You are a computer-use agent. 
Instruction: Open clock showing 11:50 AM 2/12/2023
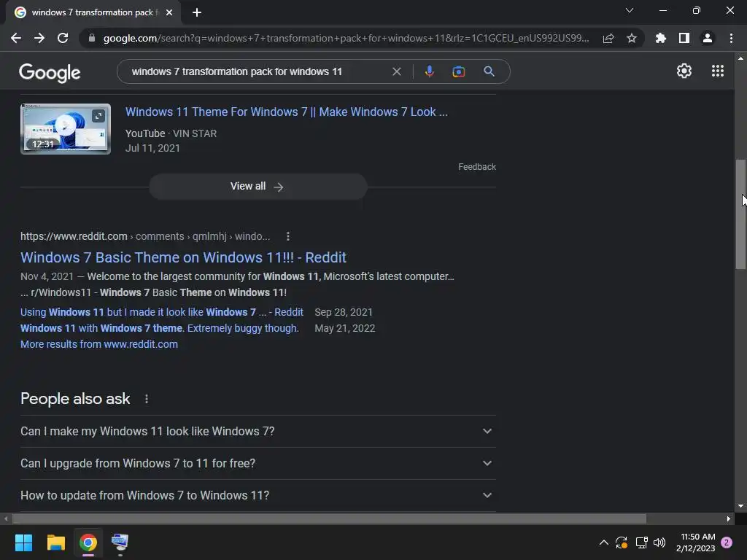point(695,542)
